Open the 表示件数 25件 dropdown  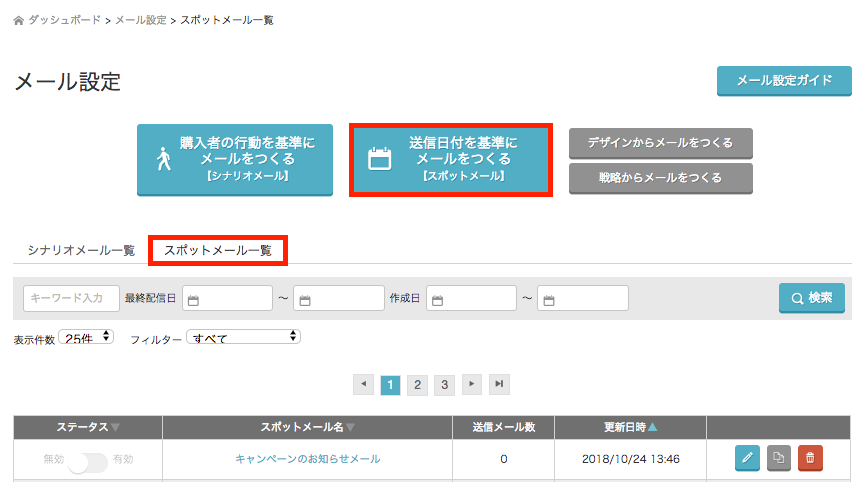click(87, 337)
